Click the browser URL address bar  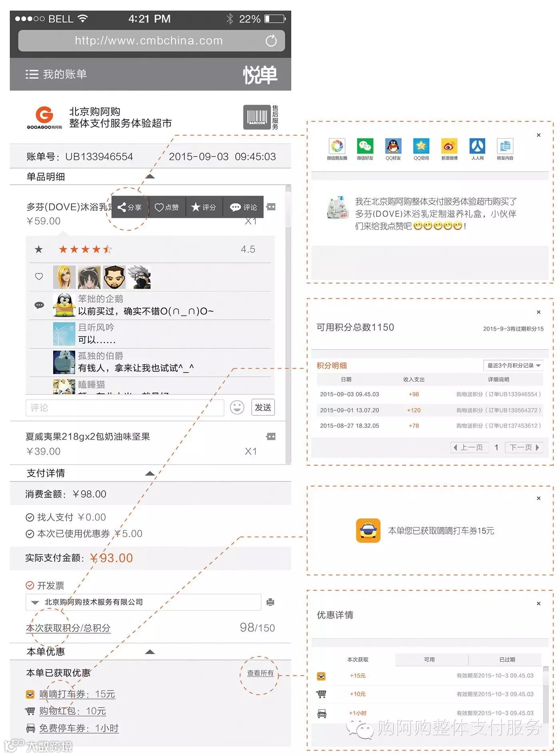coord(152,40)
